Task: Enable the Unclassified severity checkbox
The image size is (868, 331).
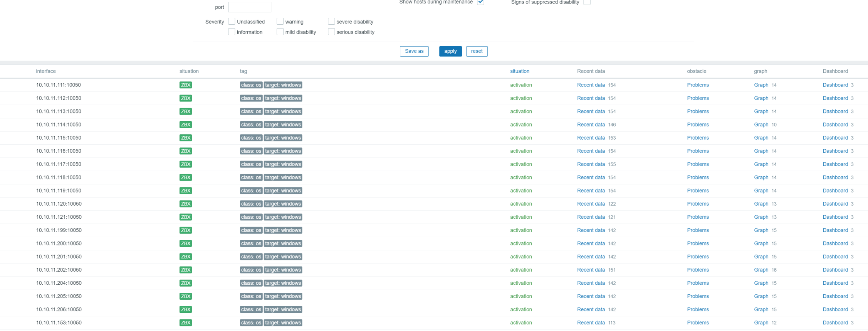Action: [232, 21]
